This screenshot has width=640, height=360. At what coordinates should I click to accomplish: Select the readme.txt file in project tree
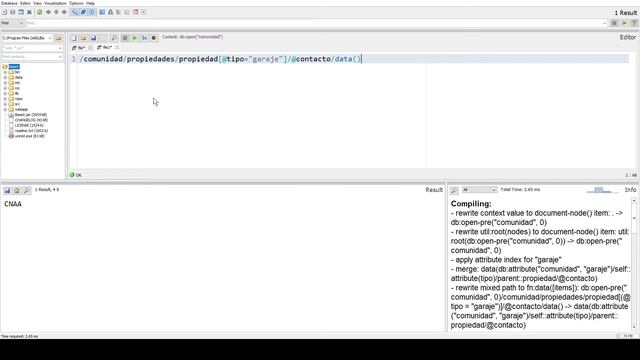[31, 131]
